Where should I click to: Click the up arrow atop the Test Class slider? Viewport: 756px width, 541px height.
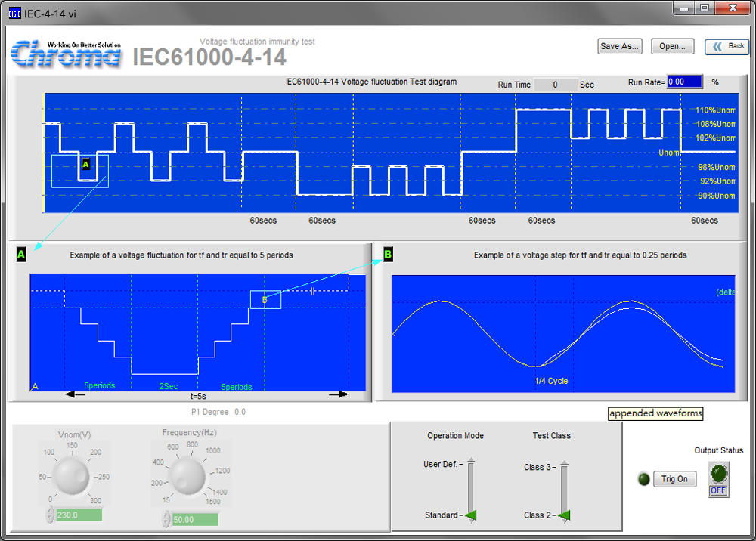564,464
